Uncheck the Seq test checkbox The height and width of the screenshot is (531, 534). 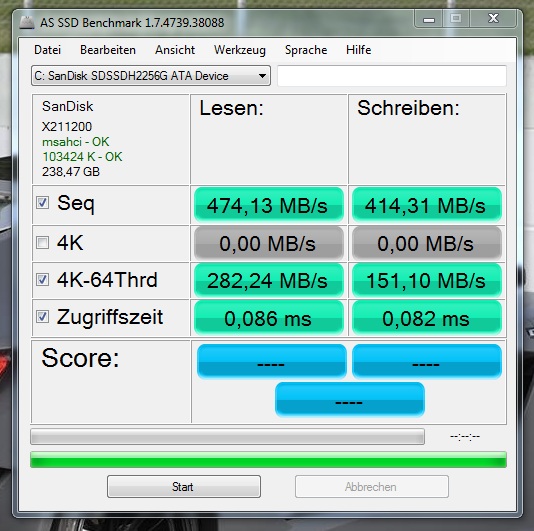(x=43, y=203)
